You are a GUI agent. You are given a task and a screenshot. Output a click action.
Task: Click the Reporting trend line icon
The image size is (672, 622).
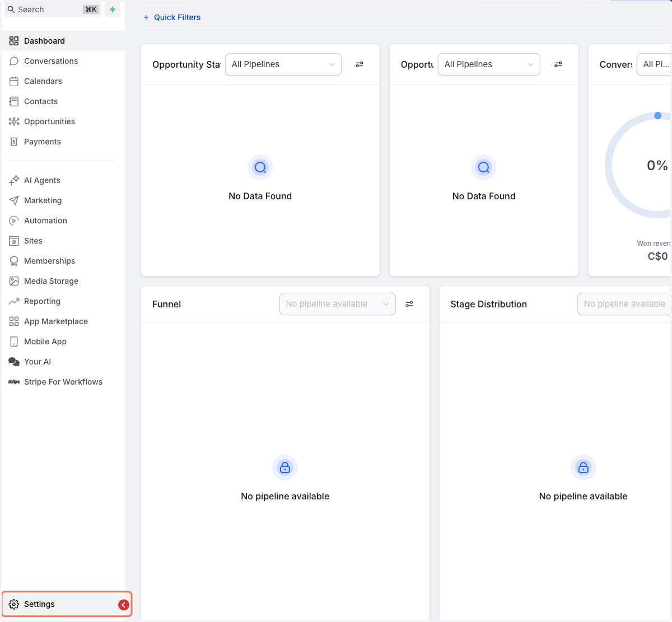click(14, 301)
